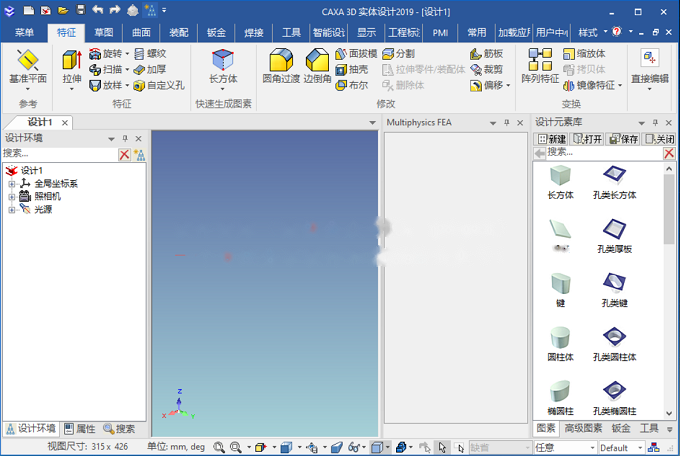Viewport: 680px width, 456px height.
Task: Open the 装配 ribbon tab
Action: click(179, 33)
